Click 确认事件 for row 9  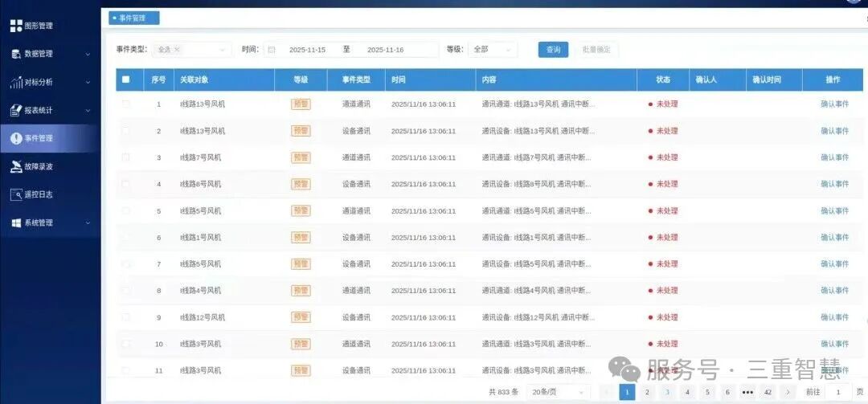834,317
